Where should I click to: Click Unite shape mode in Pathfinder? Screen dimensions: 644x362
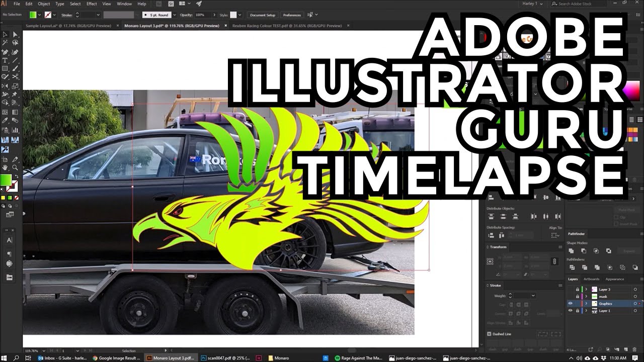[x=572, y=250]
